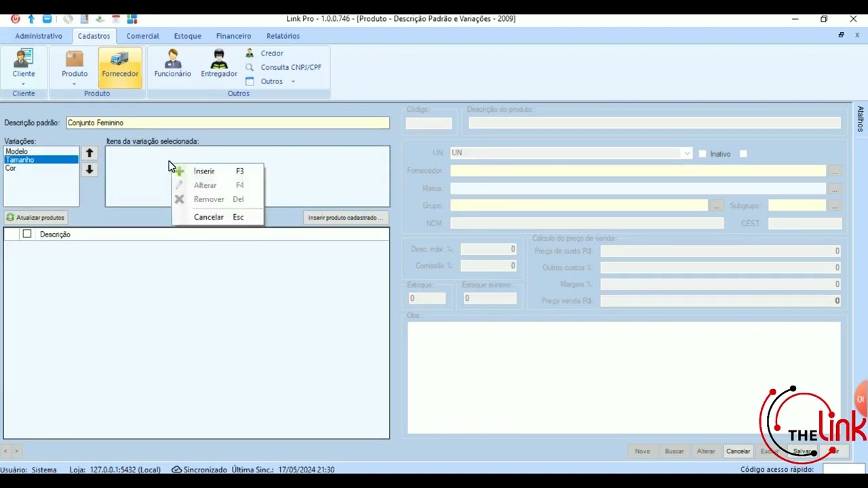Click Atualizar produtos refresh button
The height and width of the screenshot is (488, 868).
[x=35, y=218]
